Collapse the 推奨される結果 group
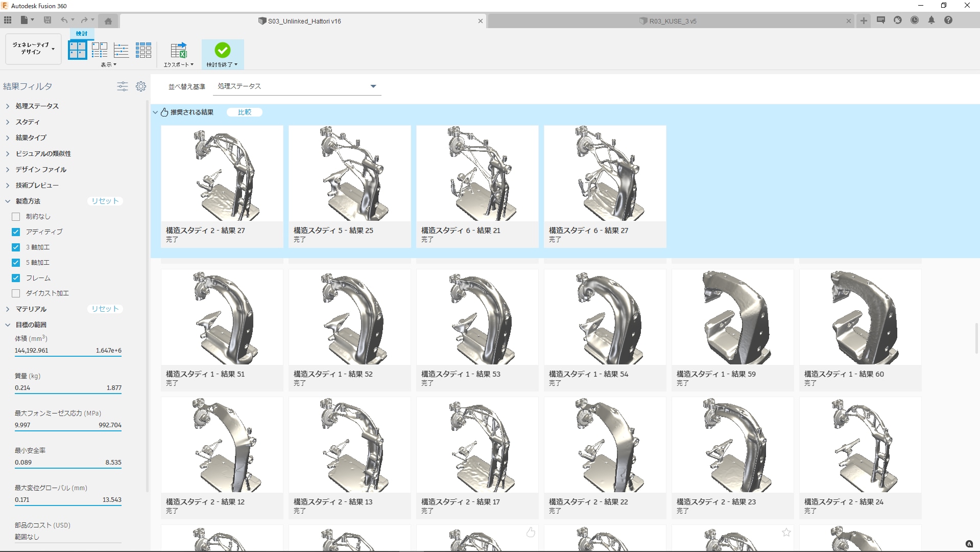Screen dimensions: 980x552 pos(155,112)
